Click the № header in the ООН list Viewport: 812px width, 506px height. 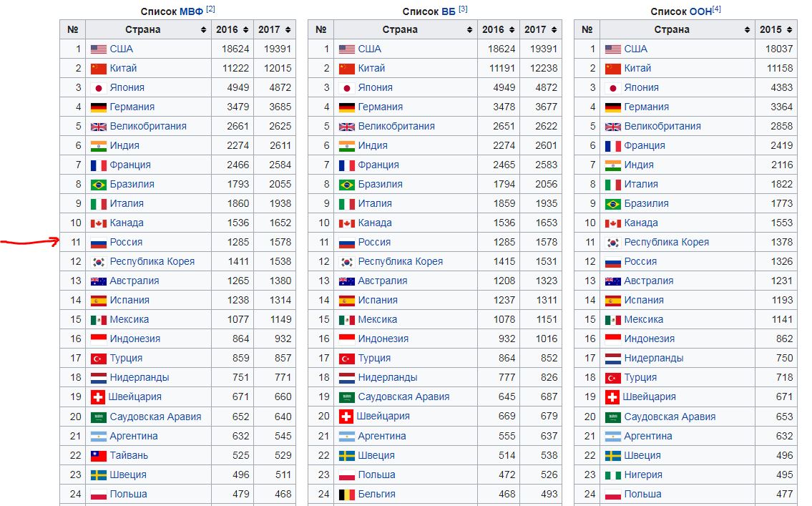[x=587, y=30]
